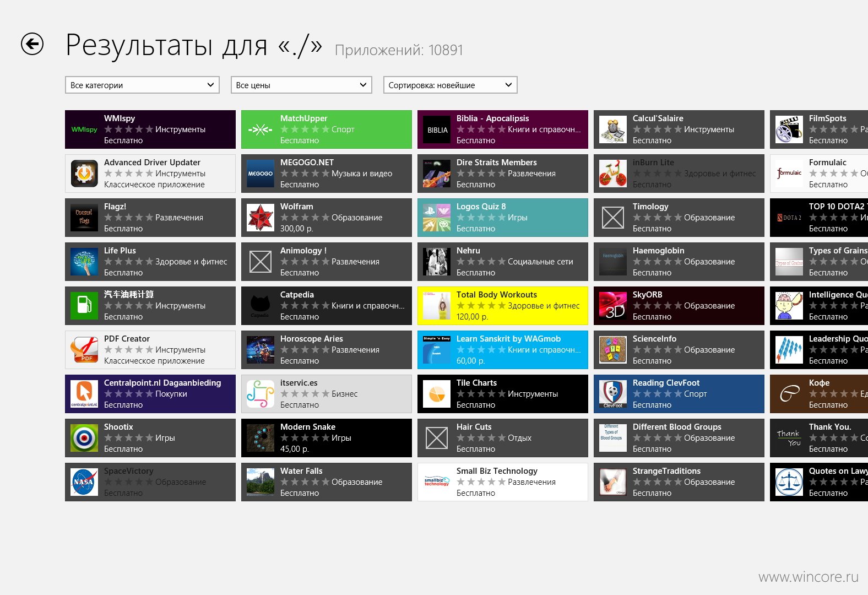Click the Types of Grains app icon
Screen dimensions: 868x595
tap(789, 262)
